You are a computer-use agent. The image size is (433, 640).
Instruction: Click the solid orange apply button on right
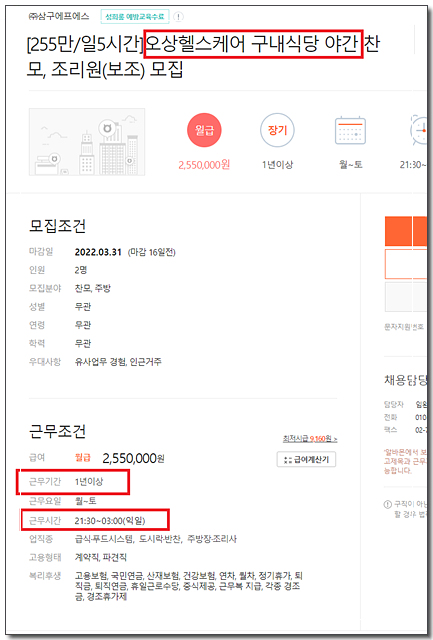(x=406, y=231)
